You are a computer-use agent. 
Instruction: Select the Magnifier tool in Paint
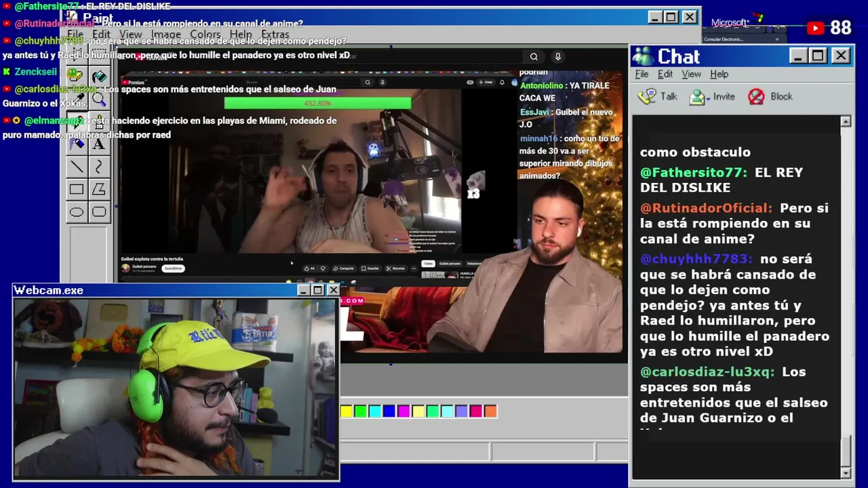[99, 100]
